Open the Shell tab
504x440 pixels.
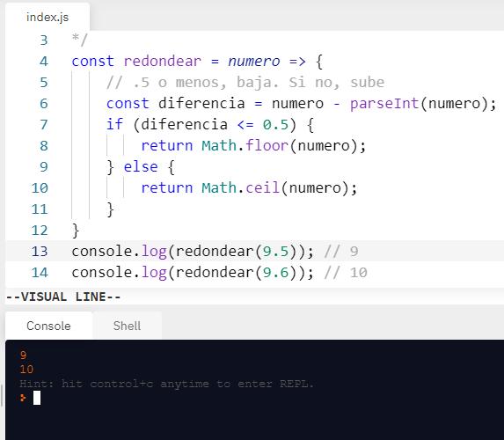tap(127, 326)
